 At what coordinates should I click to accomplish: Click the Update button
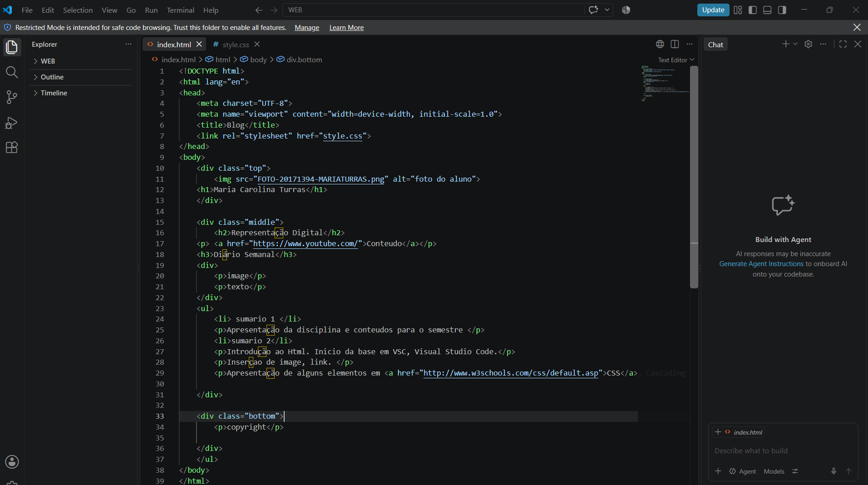713,10
